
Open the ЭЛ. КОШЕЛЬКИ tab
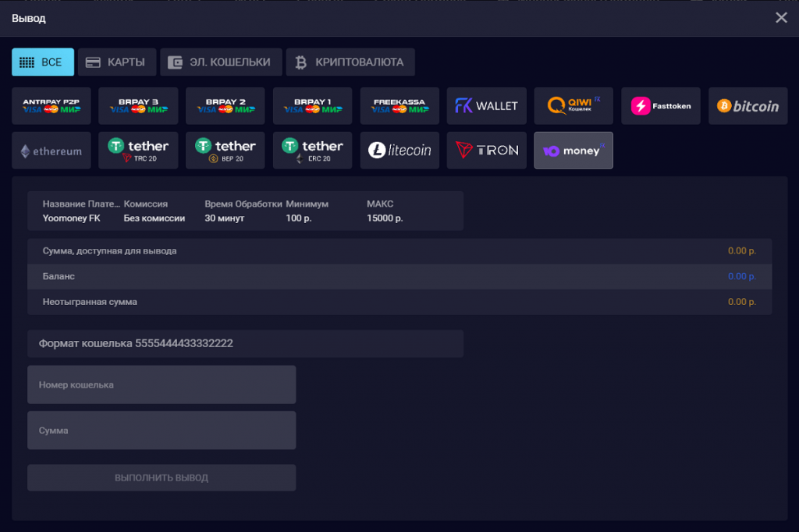click(x=221, y=62)
